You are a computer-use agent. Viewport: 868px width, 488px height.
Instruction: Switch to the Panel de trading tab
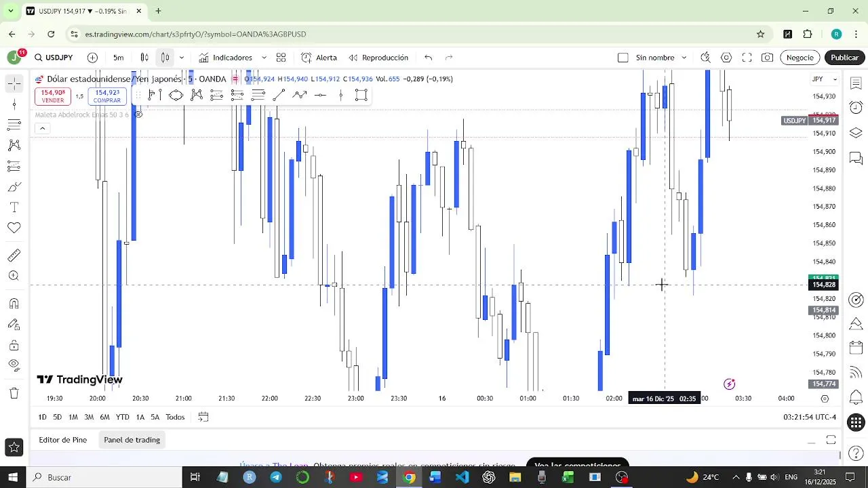tap(132, 440)
